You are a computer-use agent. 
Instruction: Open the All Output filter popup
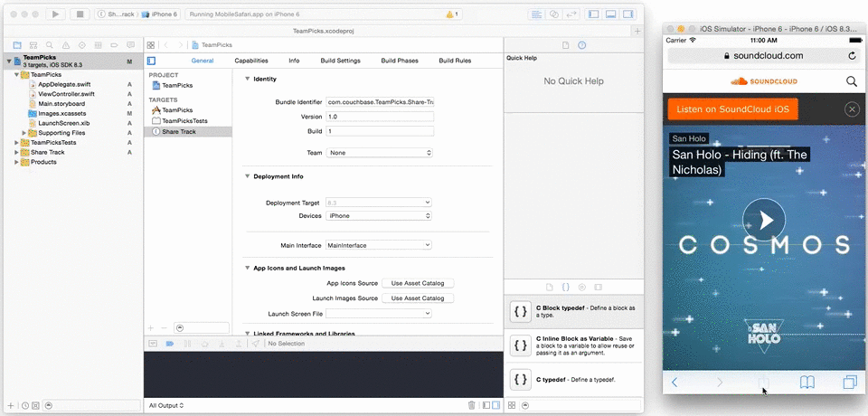(x=166, y=405)
